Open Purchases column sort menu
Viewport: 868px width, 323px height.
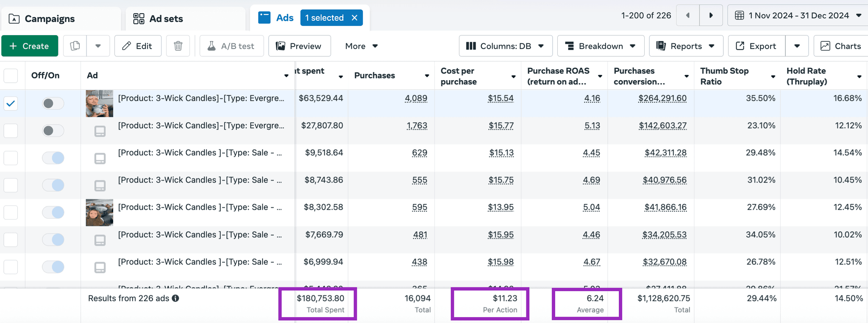(x=427, y=76)
